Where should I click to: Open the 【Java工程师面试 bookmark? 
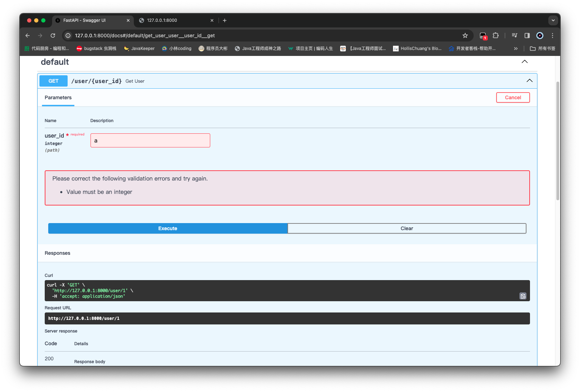pos(363,49)
